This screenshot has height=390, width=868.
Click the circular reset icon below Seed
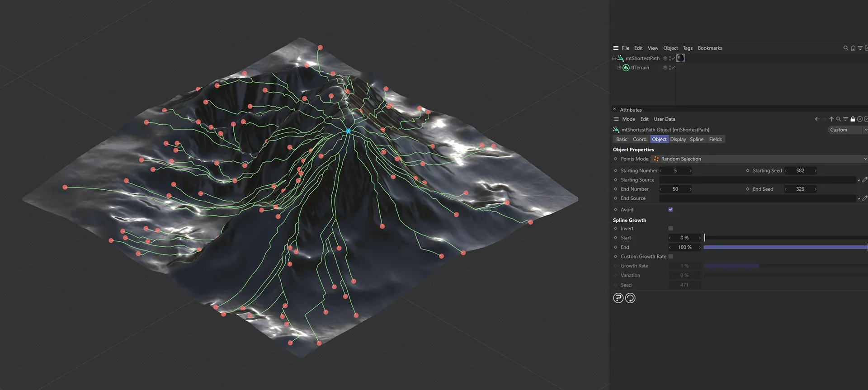click(x=630, y=298)
